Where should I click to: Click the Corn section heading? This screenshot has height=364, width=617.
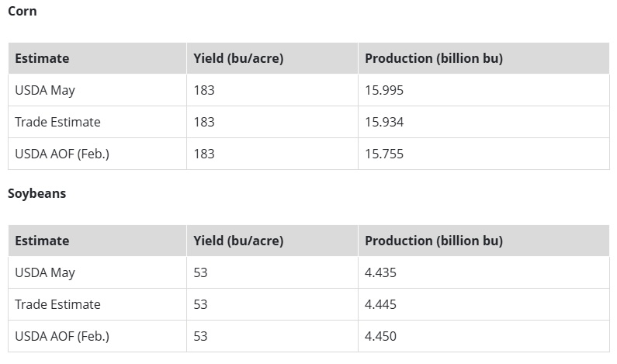[23, 11]
